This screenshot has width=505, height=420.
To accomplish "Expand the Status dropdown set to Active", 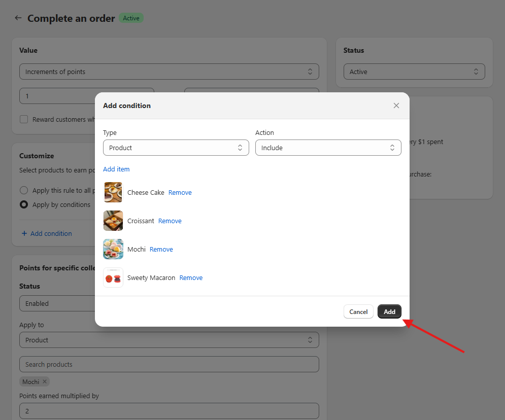I will click(414, 72).
